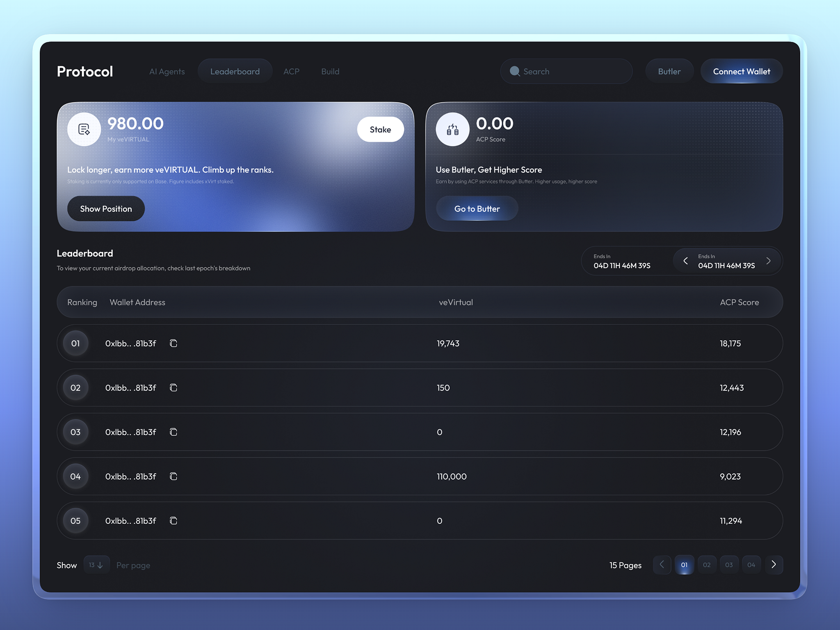Go to the next page with the right arrow
The width and height of the screenshot is (840, 630).
774,565
